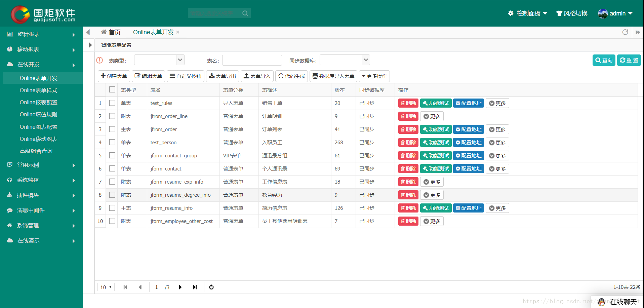The width and height of the screenshot is (644, 308).
Task: Click 配置地址 for test_person row
Action: coord(469,143)
